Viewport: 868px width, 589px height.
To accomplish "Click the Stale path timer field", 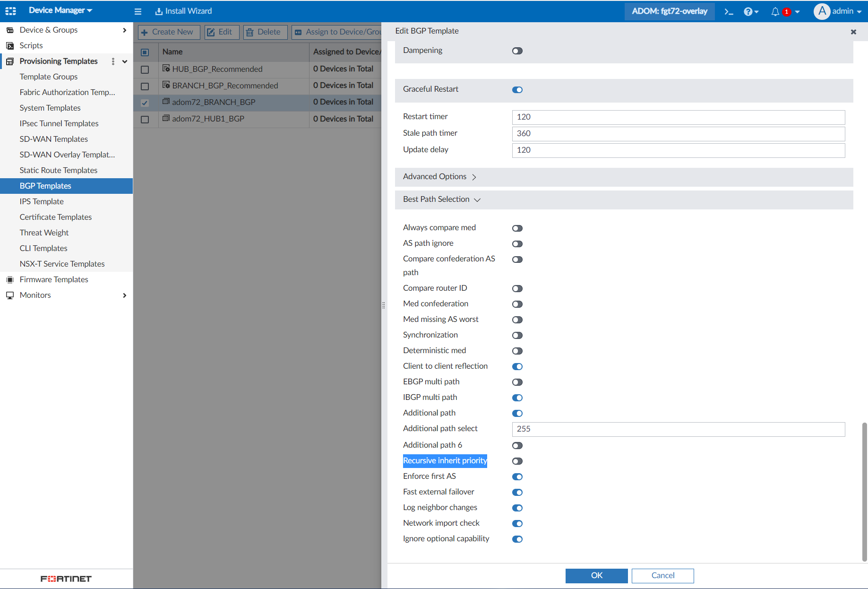I will [x=679, y=134].
